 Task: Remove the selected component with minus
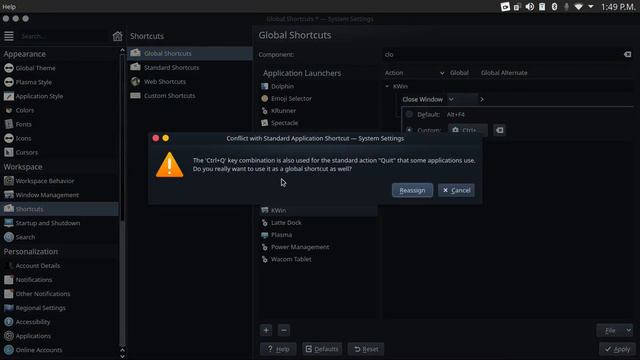coord(284,330)
